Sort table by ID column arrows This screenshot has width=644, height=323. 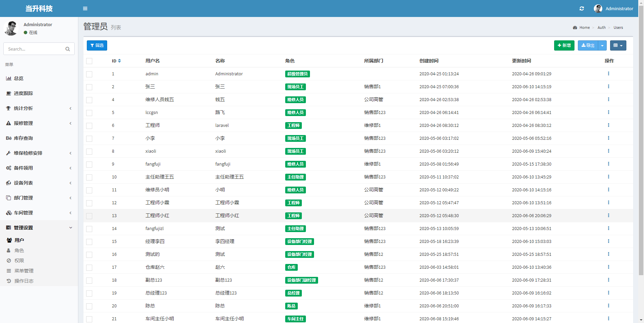click(119, 61)
